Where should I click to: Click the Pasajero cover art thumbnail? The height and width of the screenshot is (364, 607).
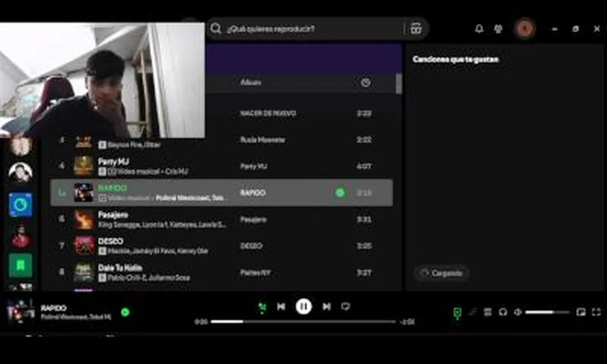(x=83, y=219)
